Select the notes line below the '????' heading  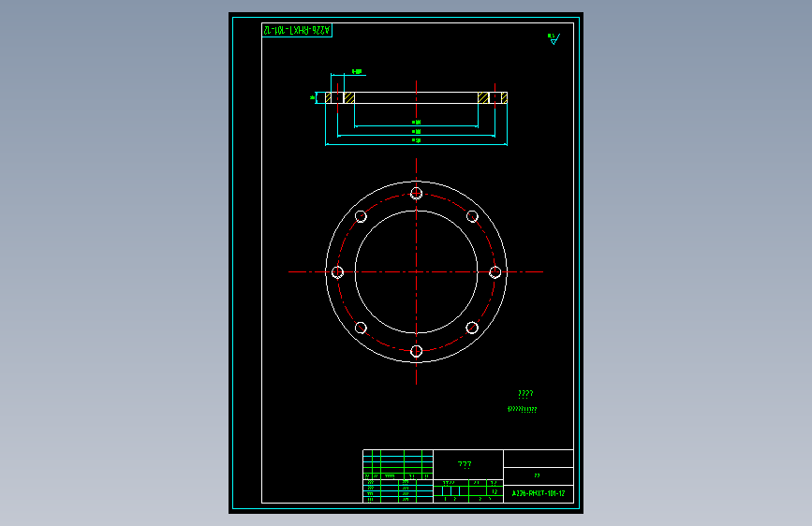coord(522,409)
